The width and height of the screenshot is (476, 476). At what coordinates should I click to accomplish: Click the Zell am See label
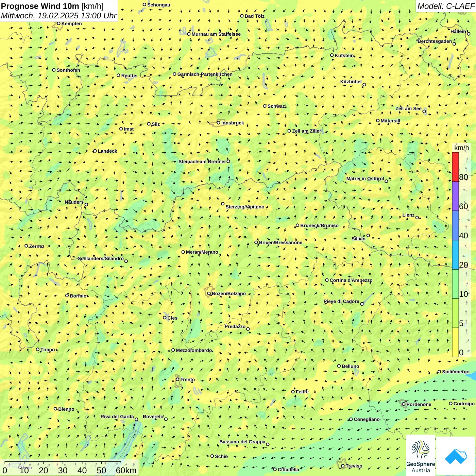(408, 108)
